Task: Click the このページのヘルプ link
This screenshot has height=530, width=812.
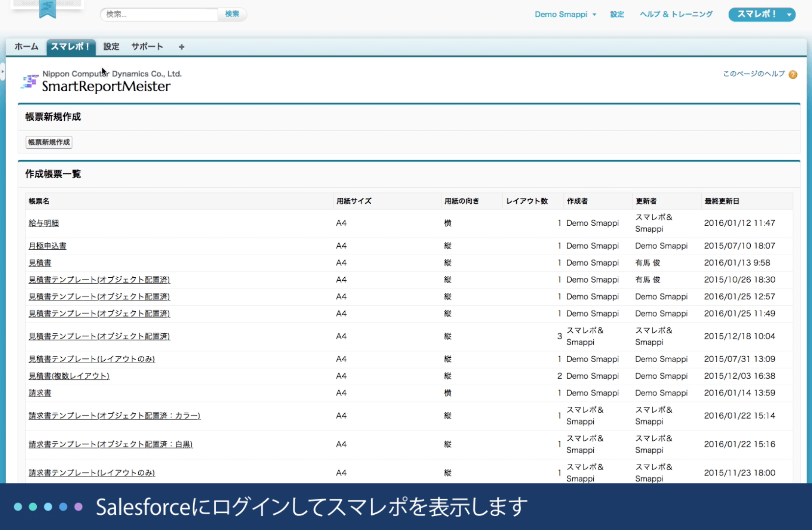Action: 754,74
